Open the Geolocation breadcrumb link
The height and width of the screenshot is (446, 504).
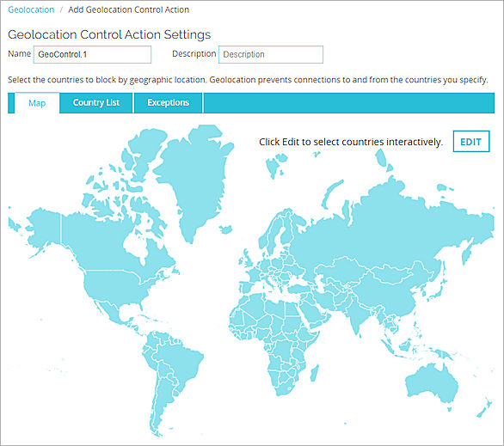31,10
